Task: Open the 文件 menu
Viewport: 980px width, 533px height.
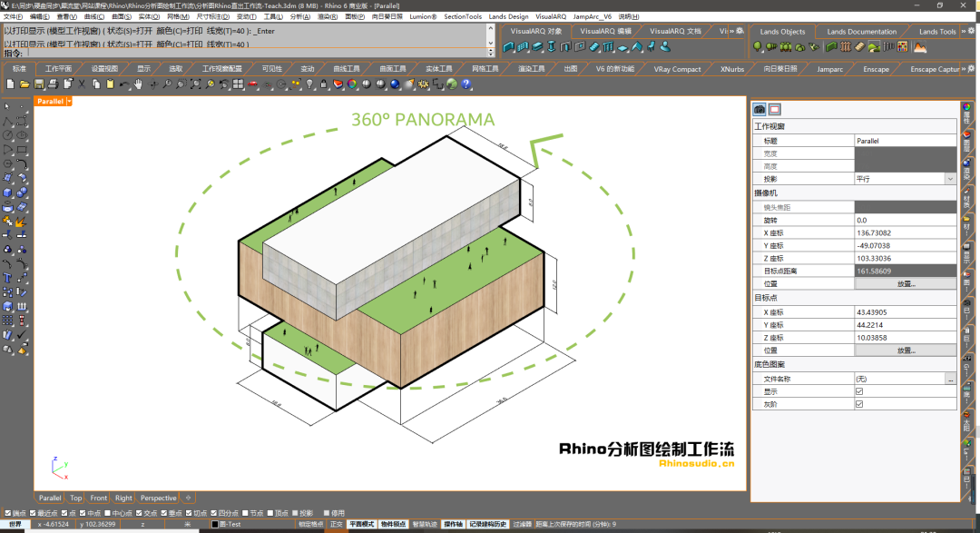Action: 12,15
